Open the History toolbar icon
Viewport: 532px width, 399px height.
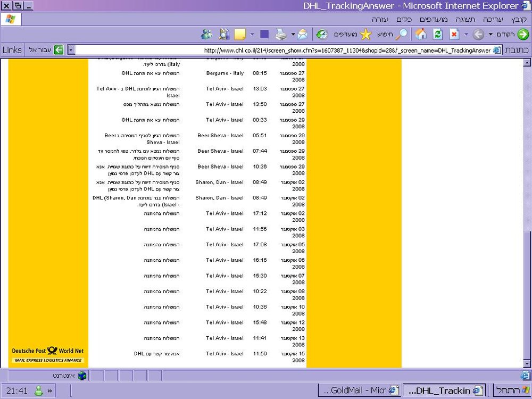322,34
